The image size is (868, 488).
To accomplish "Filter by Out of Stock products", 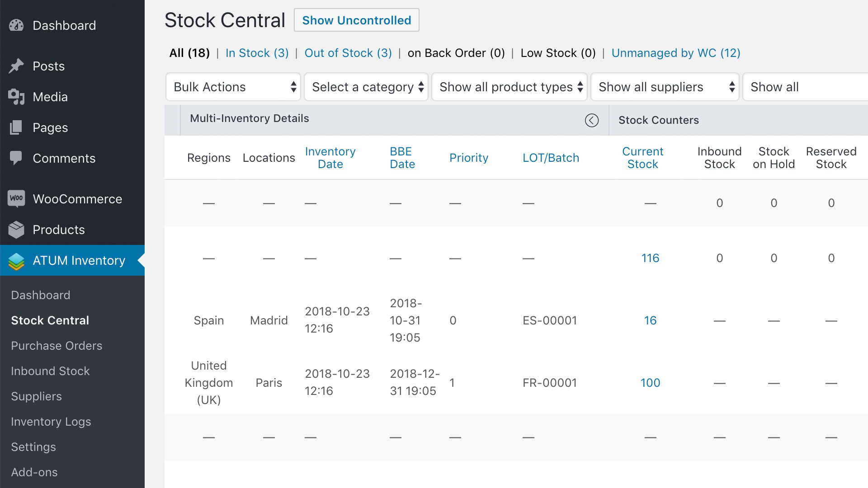I will (348, 53).
